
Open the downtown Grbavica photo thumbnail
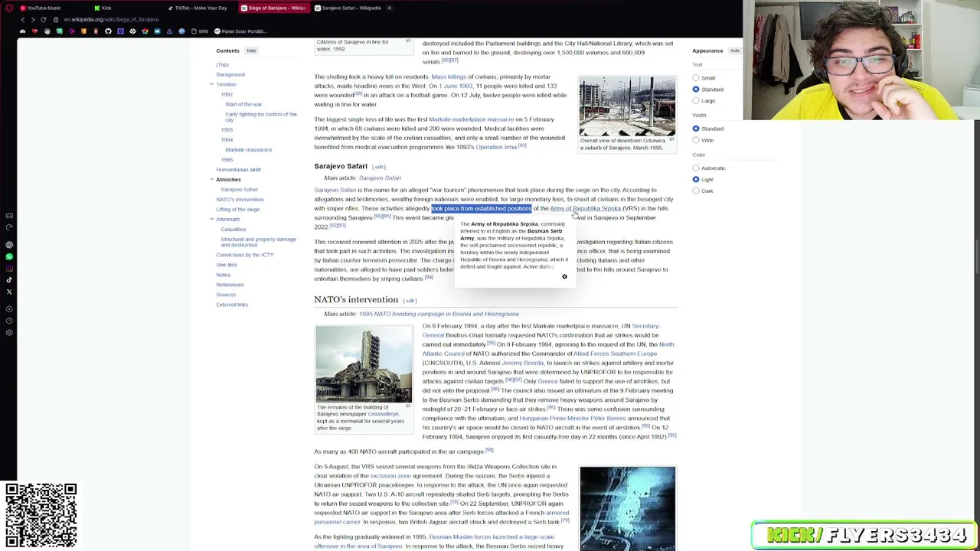627,106
